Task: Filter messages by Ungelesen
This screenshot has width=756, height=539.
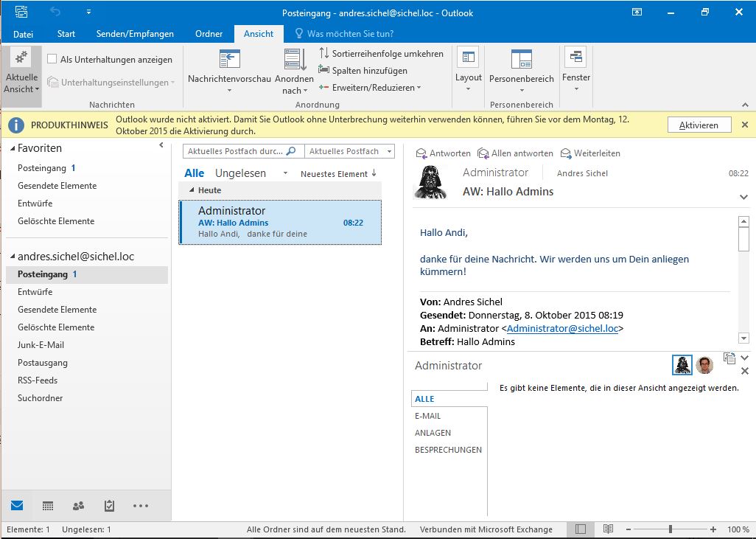Action: (x=241, y=173)
